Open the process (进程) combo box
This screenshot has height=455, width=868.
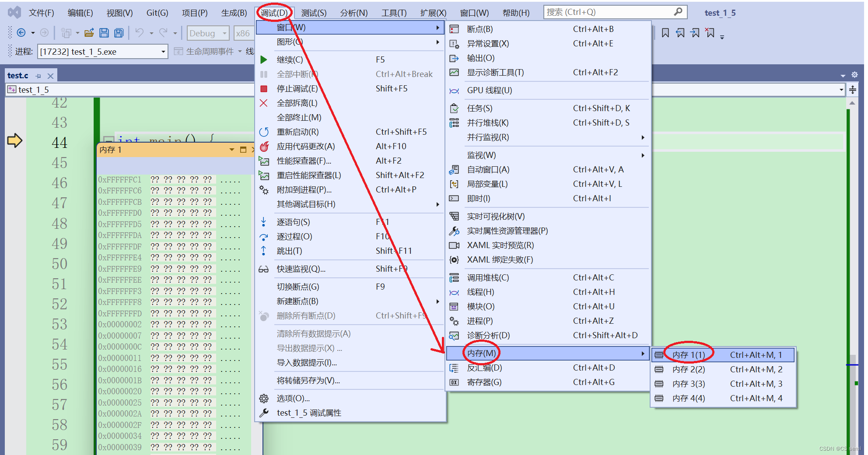coord(102,52)
